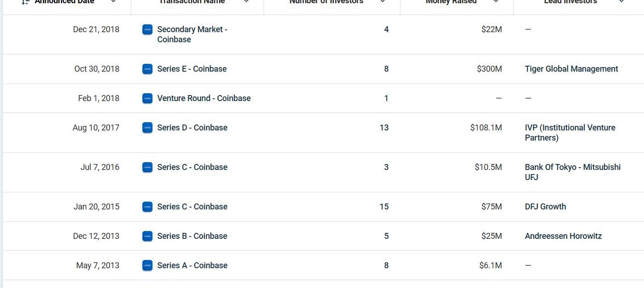Click the Series D $108.1M amount cell
The width and height of the screenshot is (644, 288).
pyautogui.click(x=486, y=128)
